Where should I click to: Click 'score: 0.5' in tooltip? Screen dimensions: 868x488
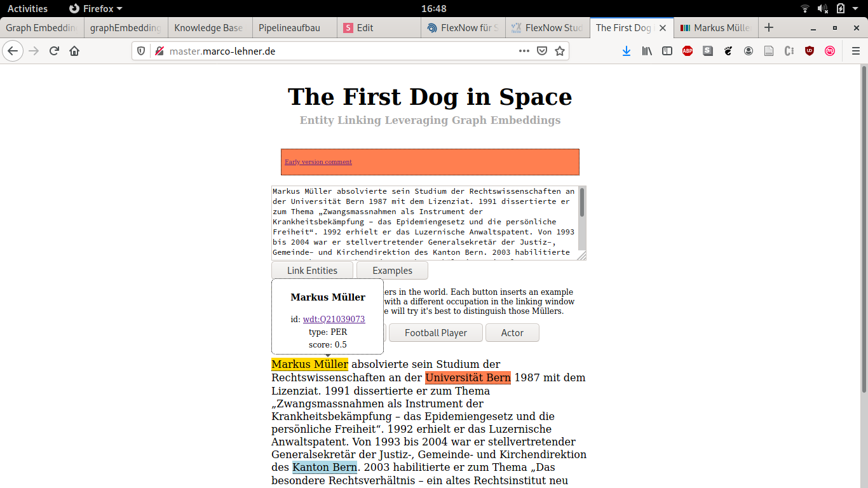tap(328, 344)
